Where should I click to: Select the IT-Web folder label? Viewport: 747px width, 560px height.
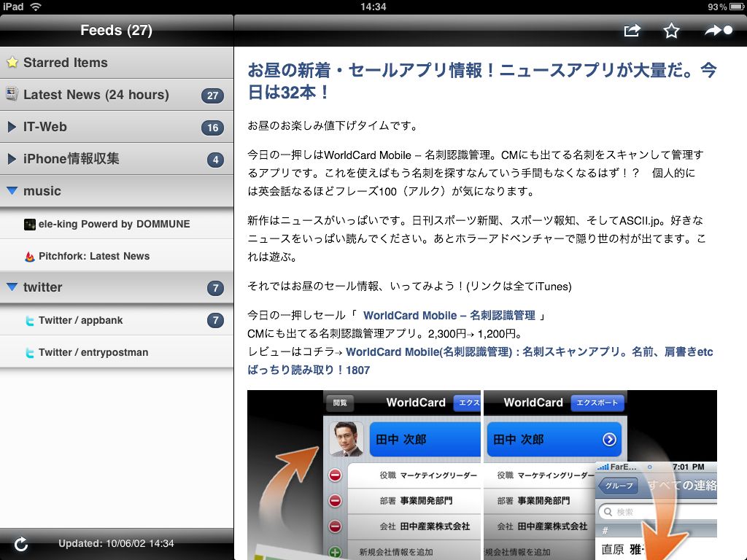pos(44,127)
